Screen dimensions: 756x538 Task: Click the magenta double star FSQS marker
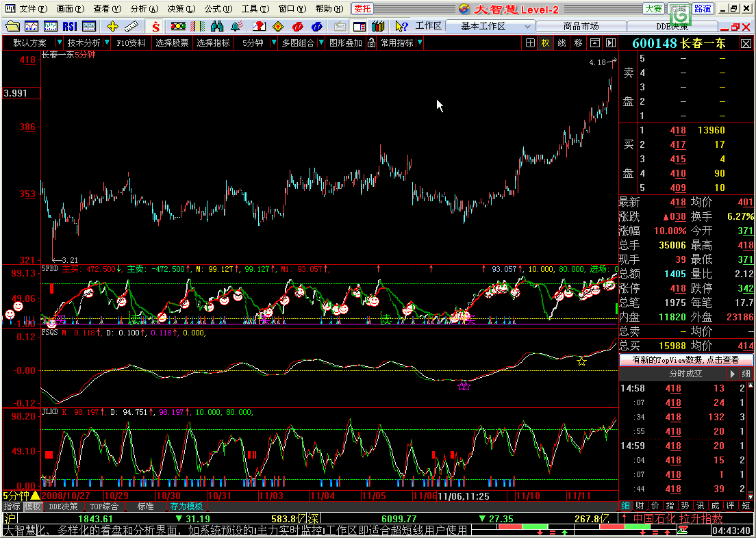(x=464, y=385)
